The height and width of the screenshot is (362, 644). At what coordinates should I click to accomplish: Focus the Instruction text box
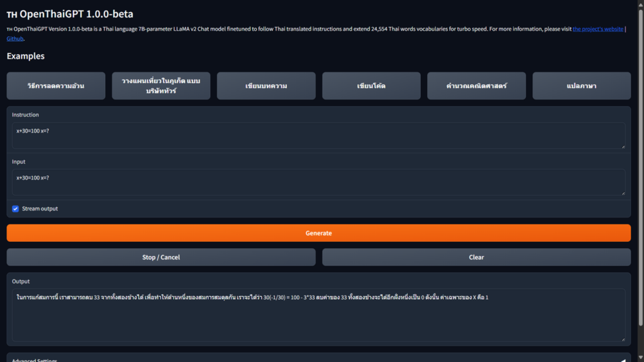(319, 136)
